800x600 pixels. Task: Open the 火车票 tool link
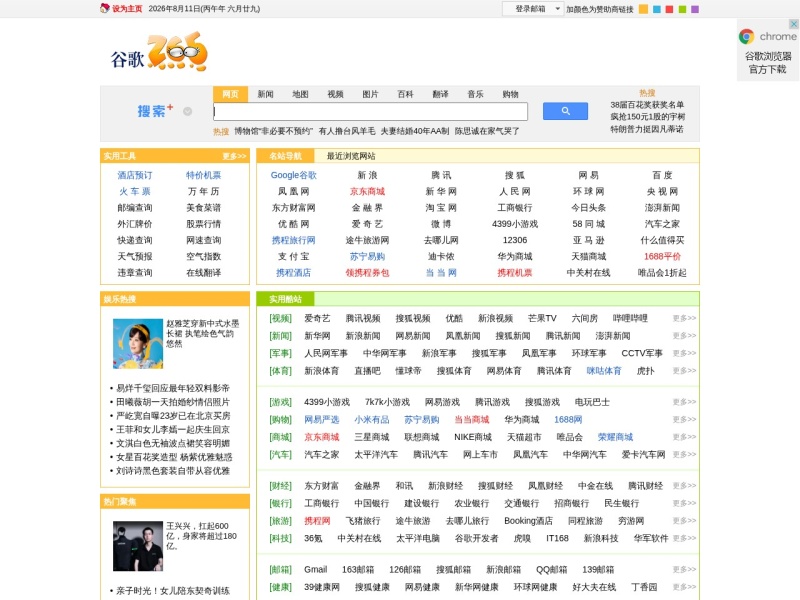[135, 191]
